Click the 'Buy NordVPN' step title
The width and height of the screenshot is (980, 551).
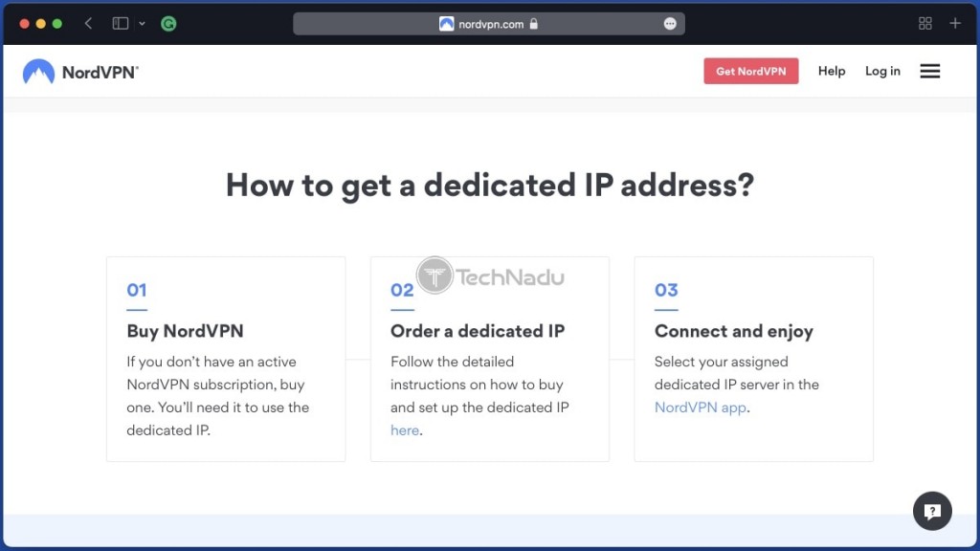click(185, 331)
